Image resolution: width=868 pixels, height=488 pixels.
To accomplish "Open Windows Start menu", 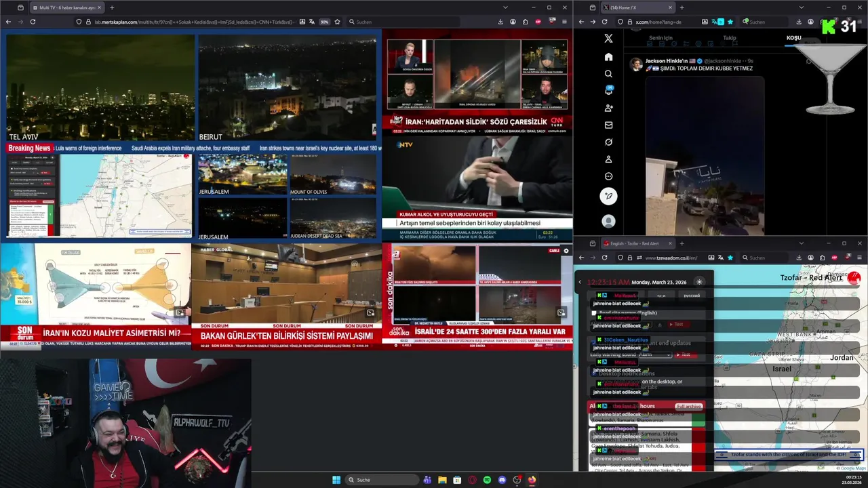I will pyautogui.click(x=336, y=480).
